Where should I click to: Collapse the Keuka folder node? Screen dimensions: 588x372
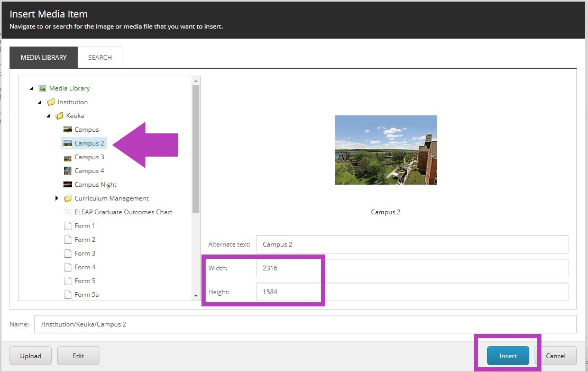click(49, 116)
